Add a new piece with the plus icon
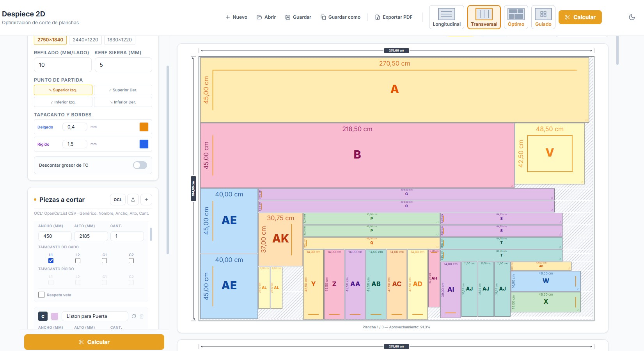The width and height of the screenshot is (644, 351). [146, 200]
